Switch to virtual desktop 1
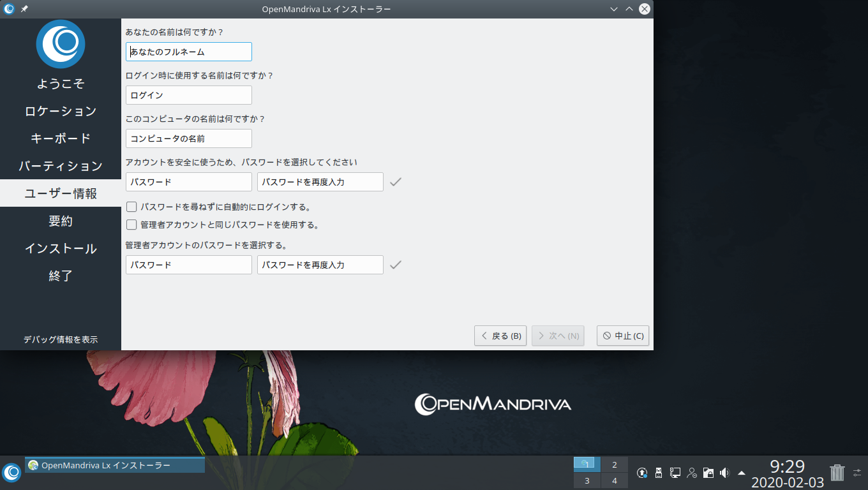 587,464
